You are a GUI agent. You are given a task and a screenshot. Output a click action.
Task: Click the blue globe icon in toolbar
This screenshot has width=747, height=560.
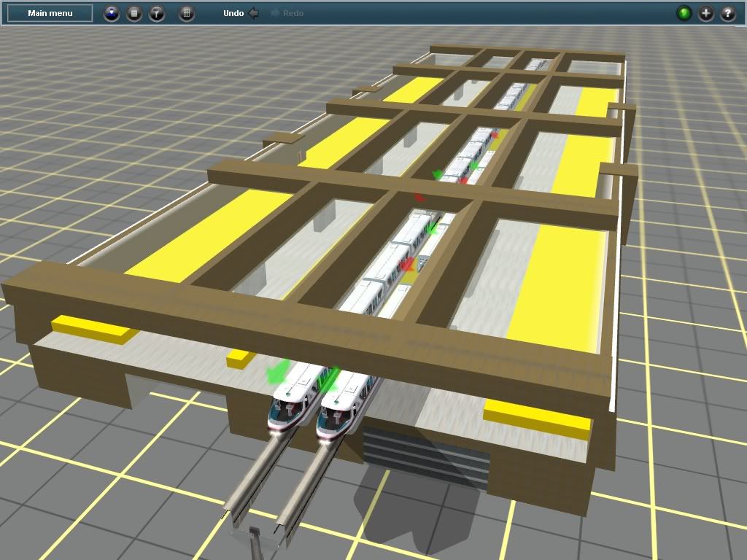pos(112,13)
